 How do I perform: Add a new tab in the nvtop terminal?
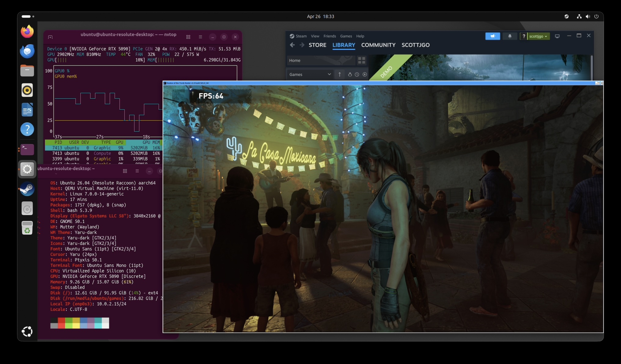(50, 37)
